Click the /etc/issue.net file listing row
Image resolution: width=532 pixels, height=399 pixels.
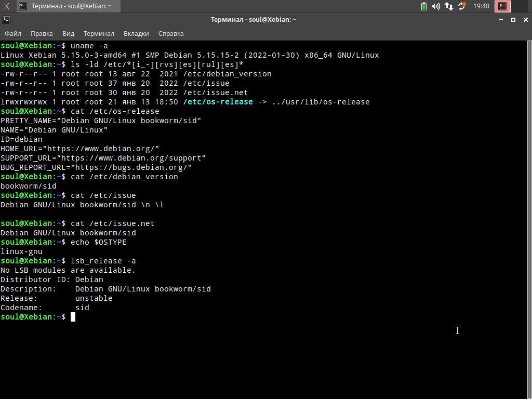(x=124, y=92)
